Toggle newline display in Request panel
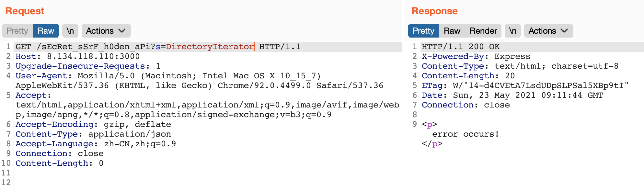This screenshot has height=191, width=644. [70, 31]
